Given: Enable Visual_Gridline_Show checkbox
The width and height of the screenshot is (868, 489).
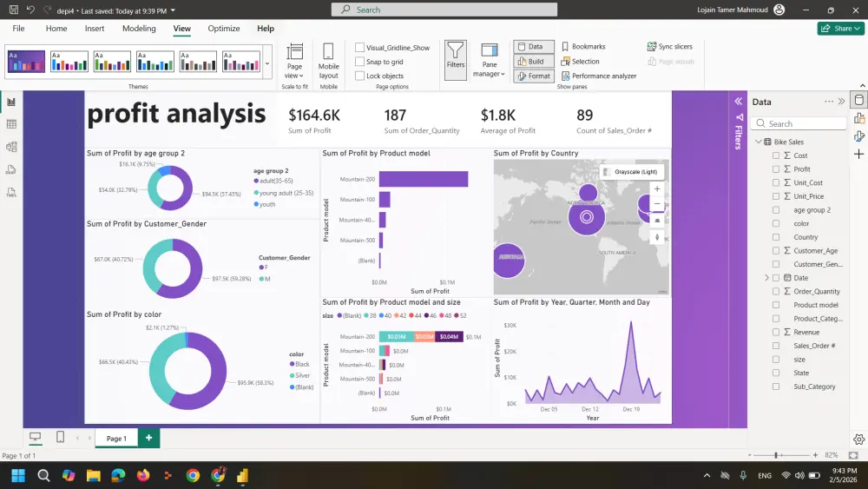Looking at the screenshot, I should 360,48.
